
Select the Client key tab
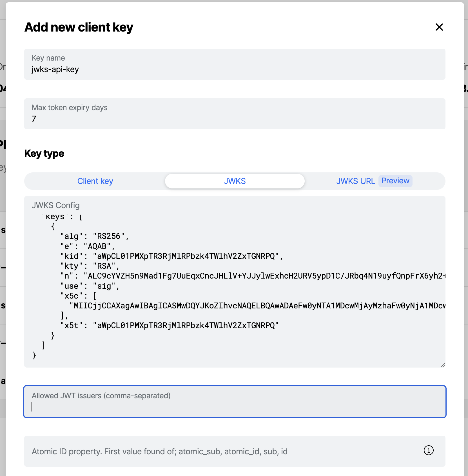(x=95, y=181)
